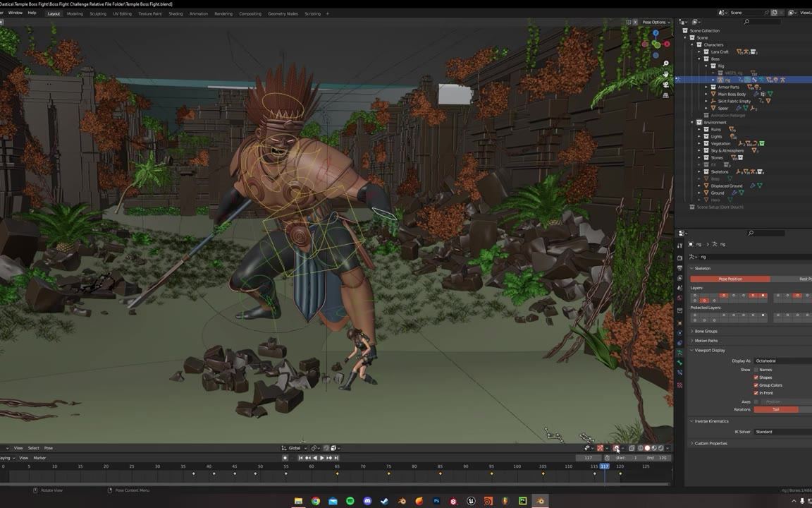The height and width of the screenshot is (508, 812).
Task: Click the current frame field showing 117
Action: [x=588, y=458]
